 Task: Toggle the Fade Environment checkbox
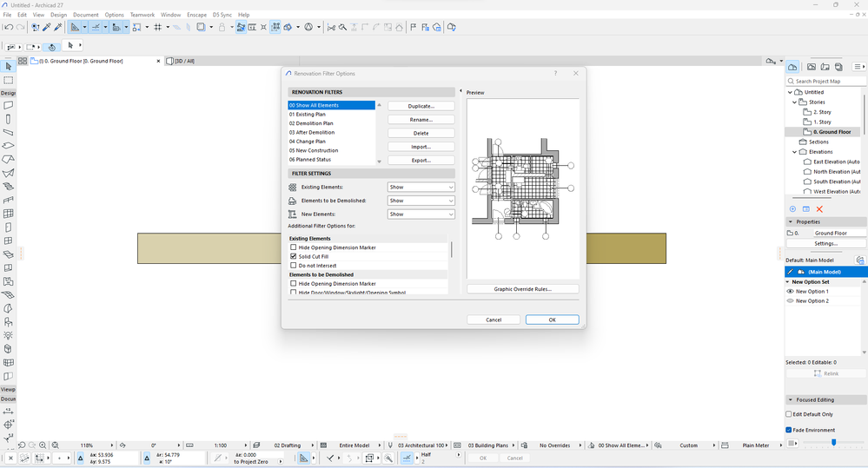coord(789,430)
